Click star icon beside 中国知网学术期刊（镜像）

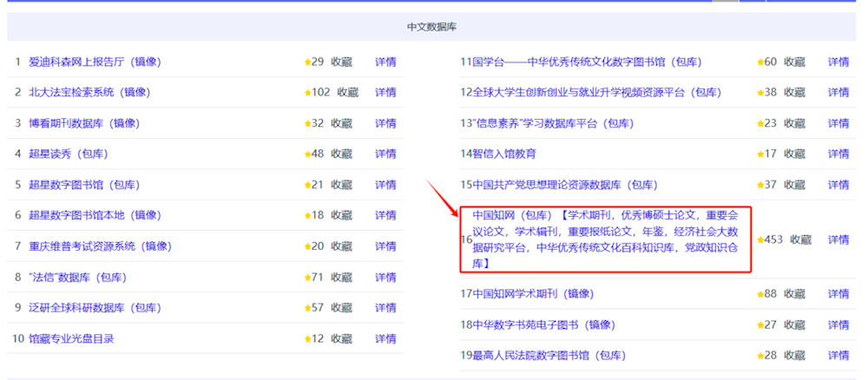760,294
